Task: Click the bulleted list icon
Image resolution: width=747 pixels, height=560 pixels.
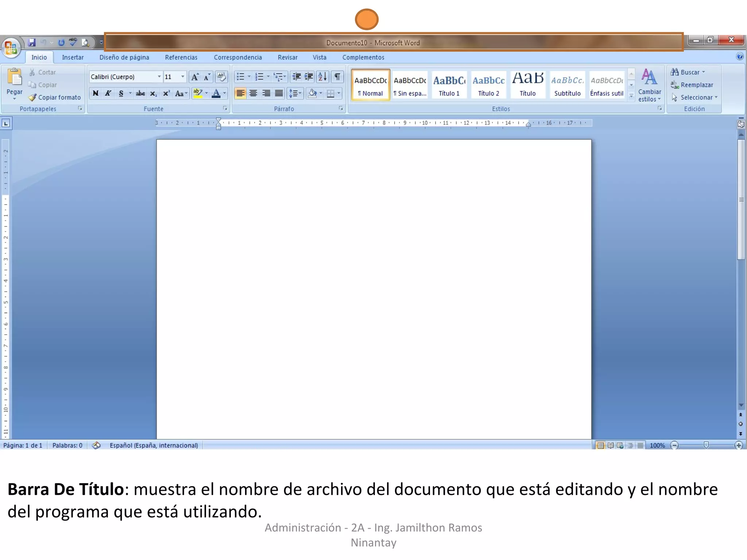Action: [240, 77]
